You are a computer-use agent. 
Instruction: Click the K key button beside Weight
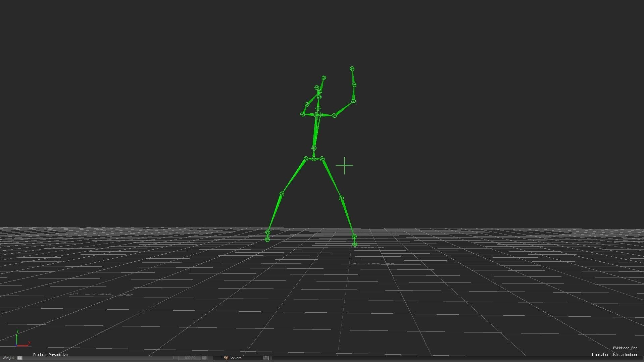pyautogui.click(x=19, y=358)
